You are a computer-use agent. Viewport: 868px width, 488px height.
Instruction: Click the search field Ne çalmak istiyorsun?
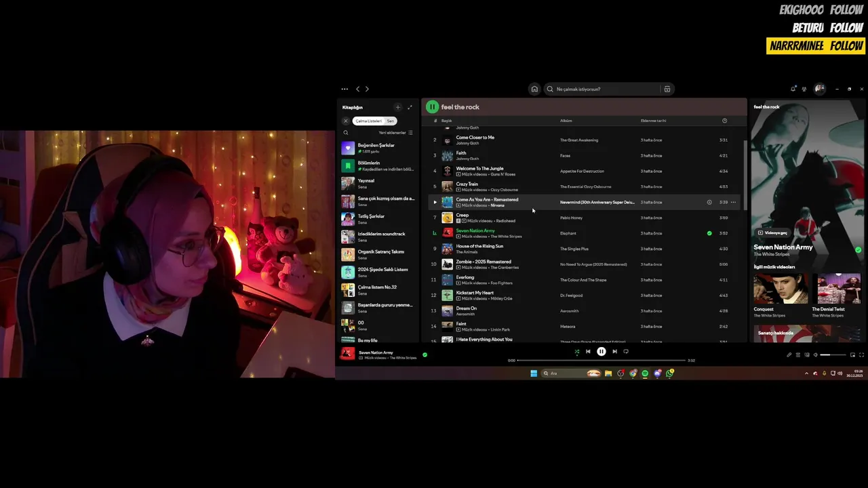(x=602, y=89)
